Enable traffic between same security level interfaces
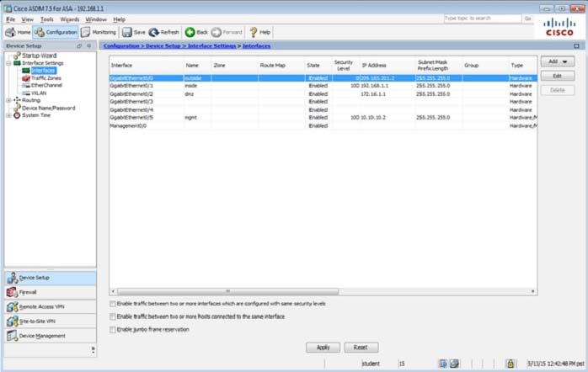Image resolution: width=588 pixels, height=372 pixels. [x=113, y=304]
